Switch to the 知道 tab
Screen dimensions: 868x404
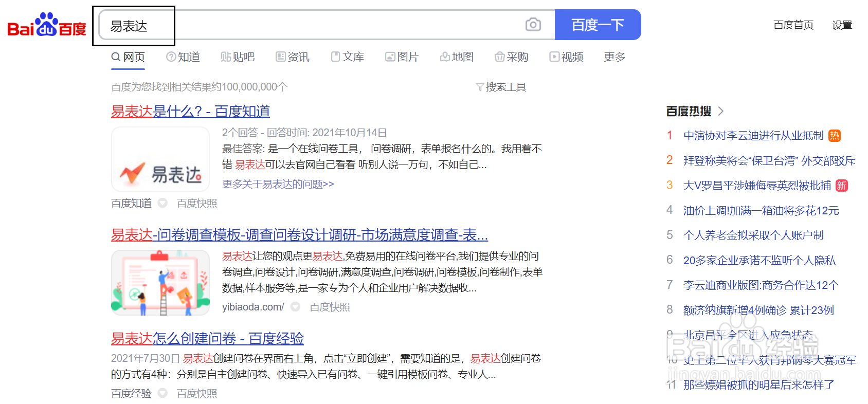click(183, 57)
